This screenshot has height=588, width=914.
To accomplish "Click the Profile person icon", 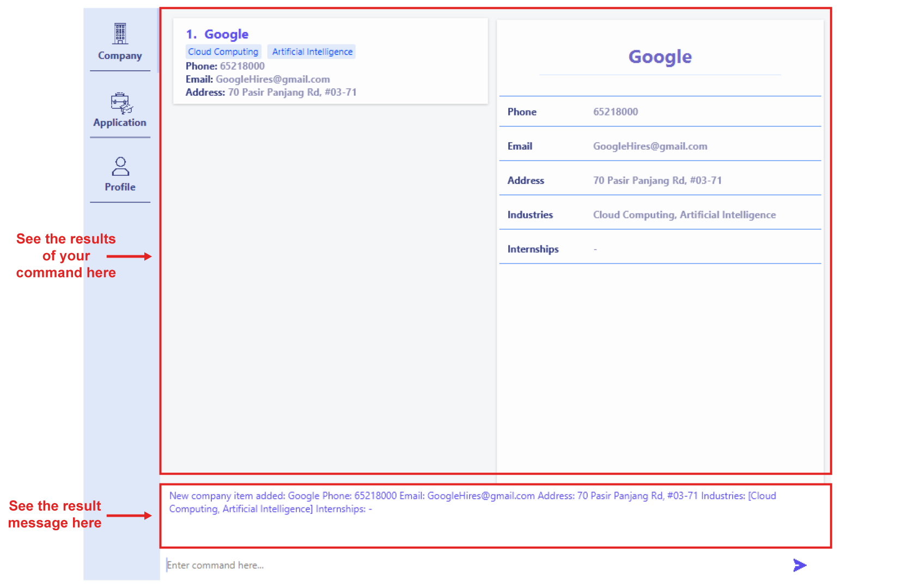I will [x=120, y=167].
